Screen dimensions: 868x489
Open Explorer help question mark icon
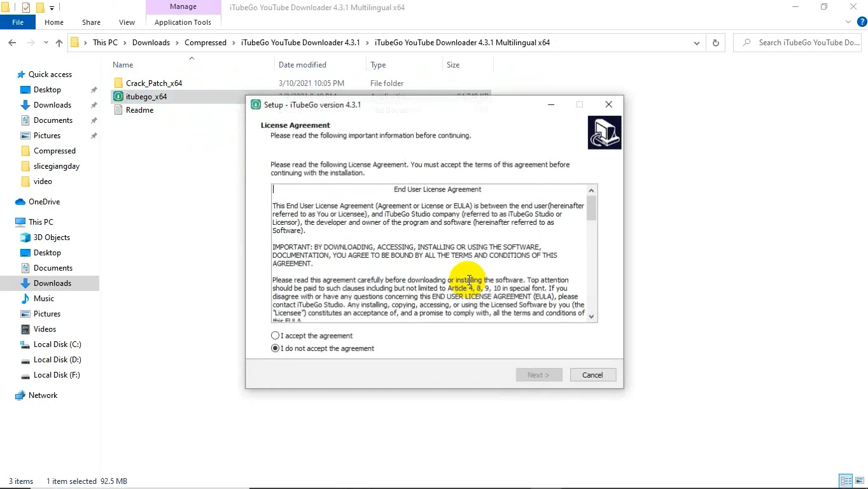(x=862, y=22)
